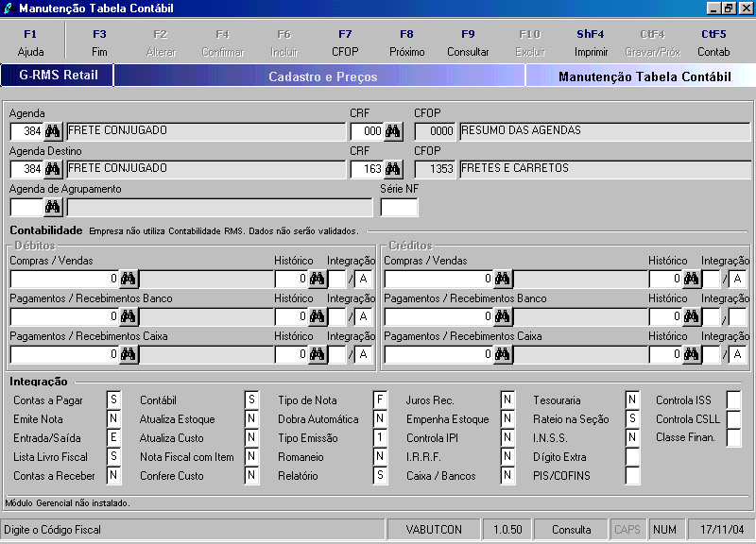Click the F9 Consultar button
The height and width of the screenshot is (544, 756).
click(x=468, y=42)
